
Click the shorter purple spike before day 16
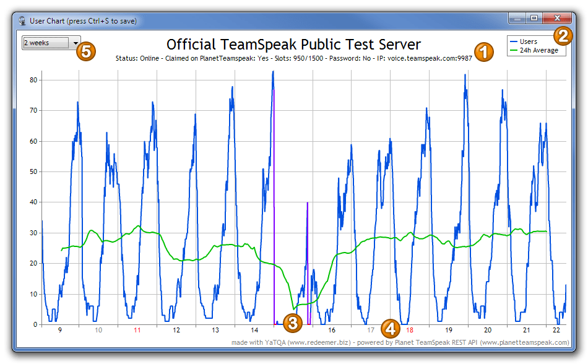[308, 263]
